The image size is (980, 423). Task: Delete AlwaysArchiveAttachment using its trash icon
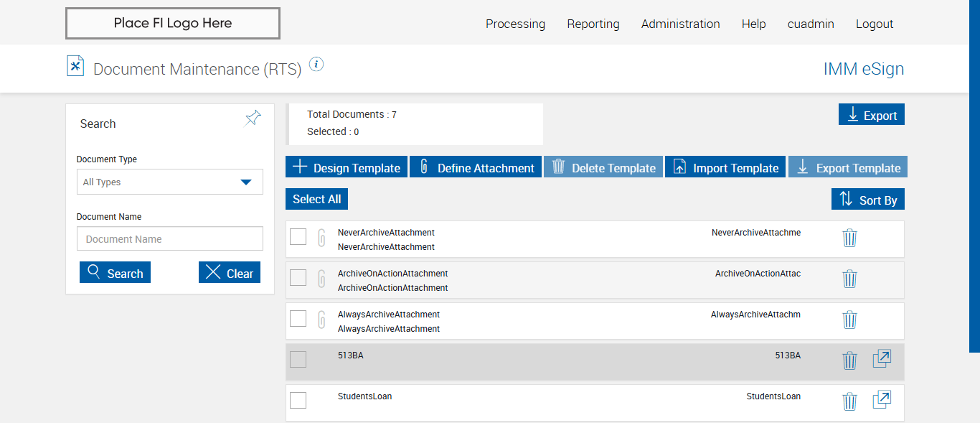(849, 320)
